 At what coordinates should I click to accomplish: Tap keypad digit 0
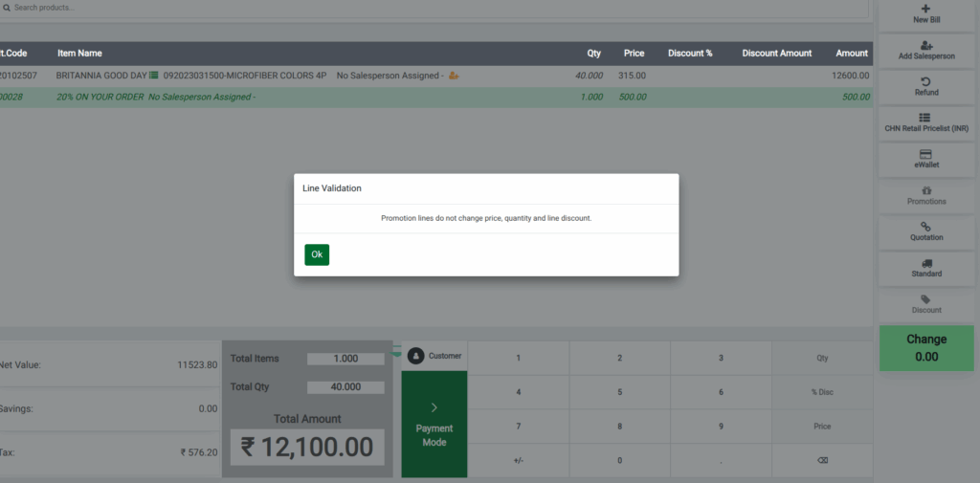pyautogui.click(x=619, y=460)
